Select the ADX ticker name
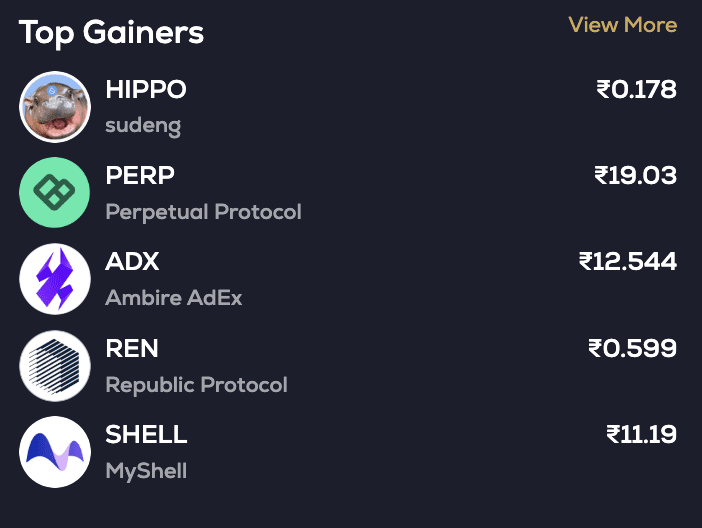Screen dimensions: 702x528 click(x=132, y=262)
